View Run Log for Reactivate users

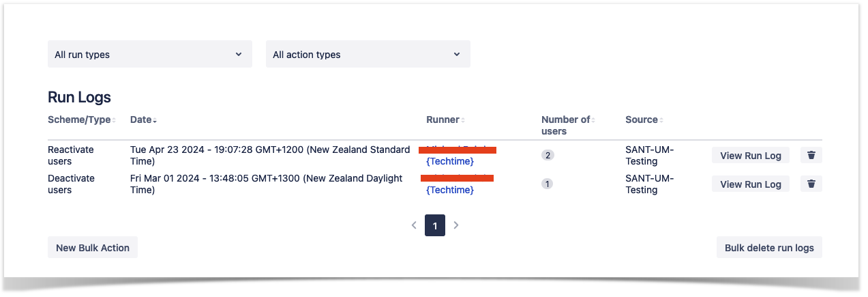pyautogui.click(x=750, y=156)
